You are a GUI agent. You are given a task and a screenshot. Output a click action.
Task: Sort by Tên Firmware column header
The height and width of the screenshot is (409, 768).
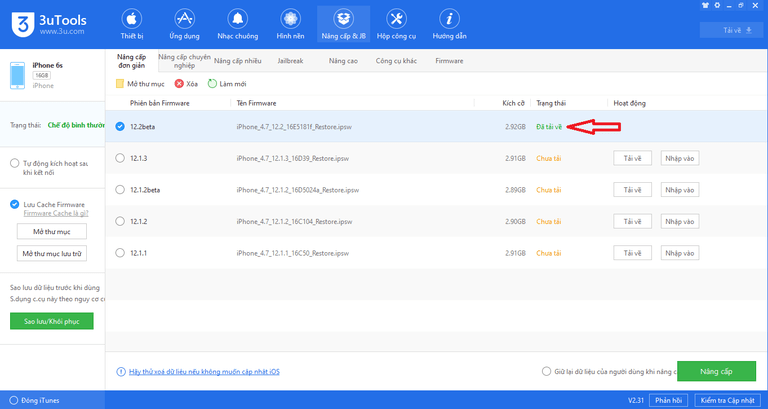(x=256, y=103)
